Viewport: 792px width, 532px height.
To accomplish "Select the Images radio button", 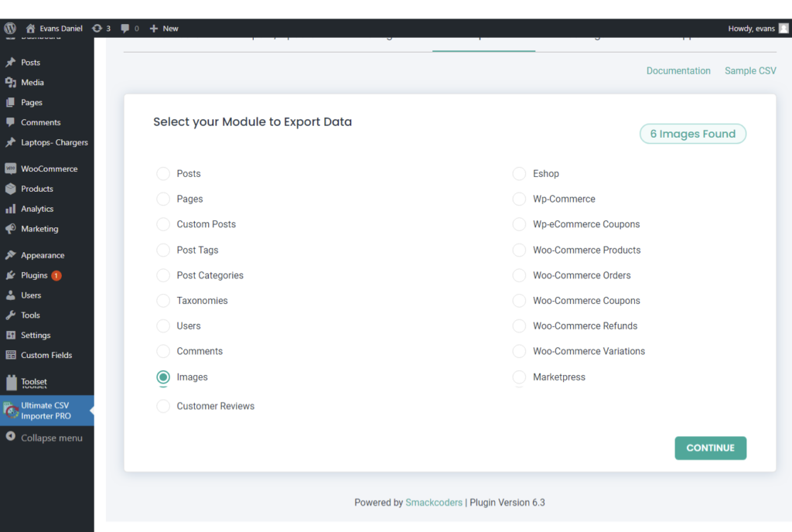I will (x=163, y=377).
